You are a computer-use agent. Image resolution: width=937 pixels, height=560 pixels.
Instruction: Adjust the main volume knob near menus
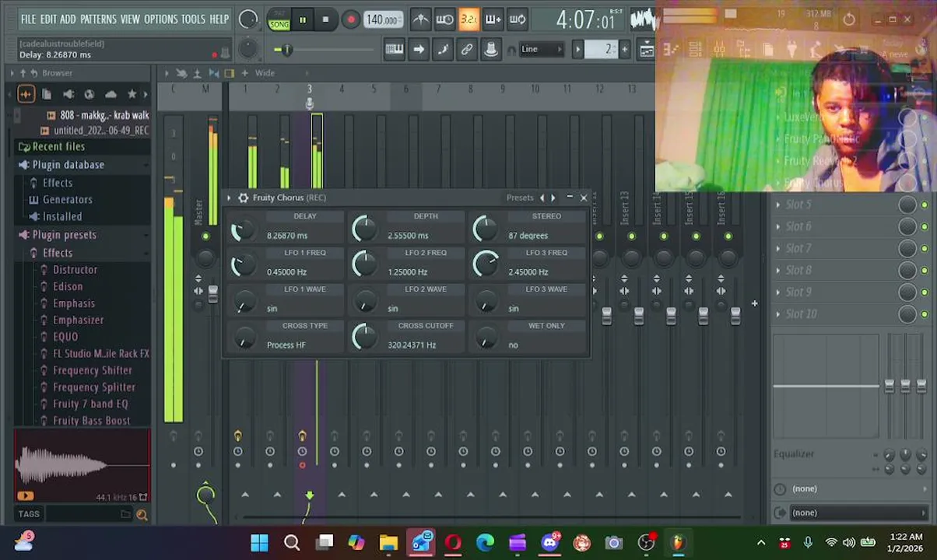(x=247, y=20)
